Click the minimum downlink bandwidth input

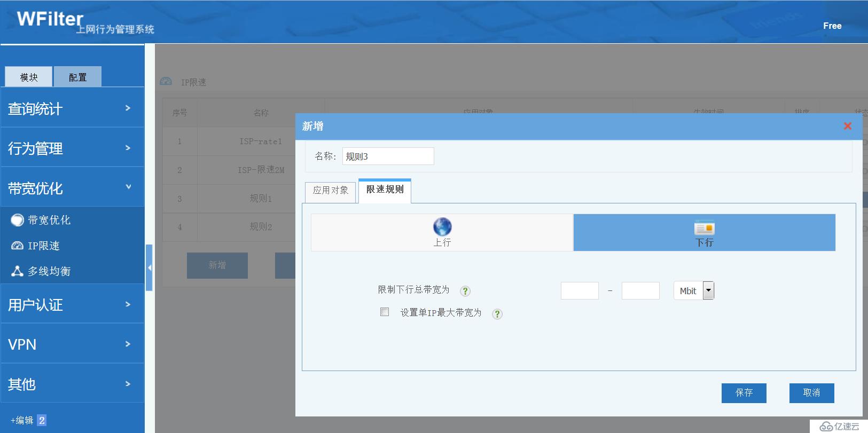click(x=580, y=290)
